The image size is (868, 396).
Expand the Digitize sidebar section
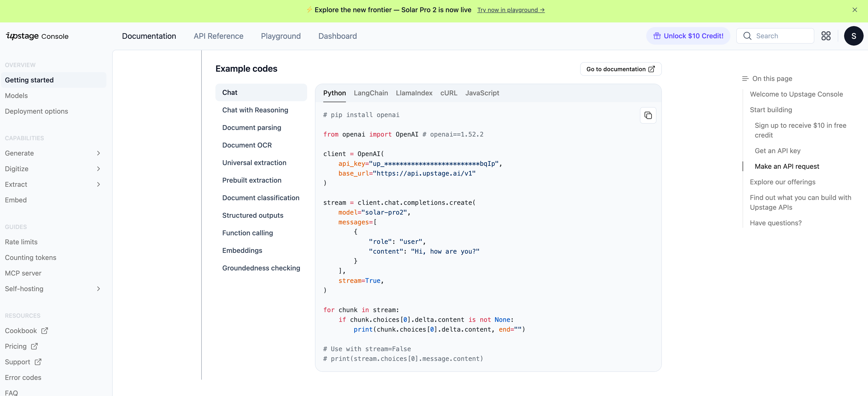click(x=98, y=169)
